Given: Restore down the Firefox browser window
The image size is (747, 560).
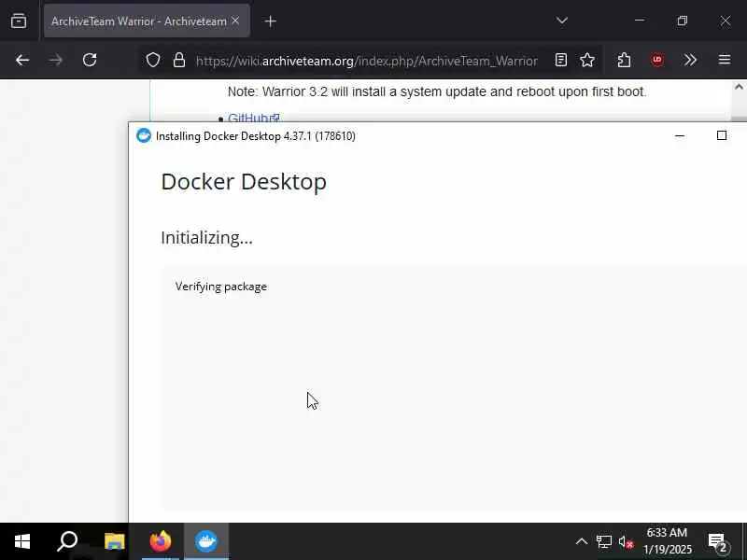Looking at the screenshot, I should (x=683, y=21).
